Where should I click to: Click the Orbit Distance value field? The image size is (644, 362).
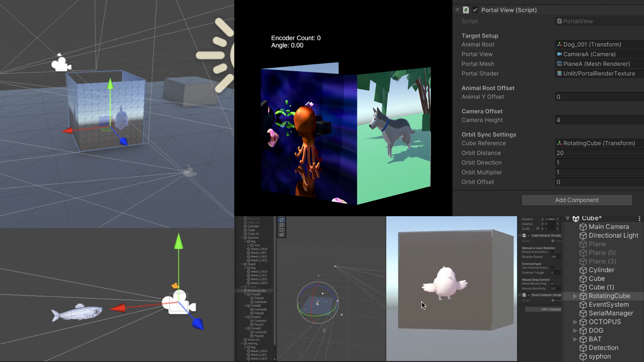[x=600, y=153]
